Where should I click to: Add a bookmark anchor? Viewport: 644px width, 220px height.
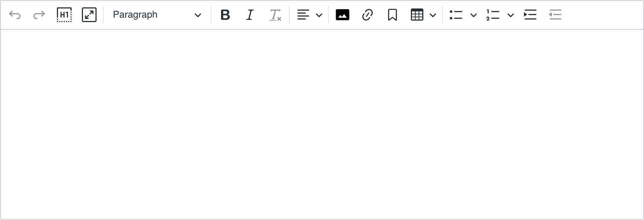pos(392,15)
